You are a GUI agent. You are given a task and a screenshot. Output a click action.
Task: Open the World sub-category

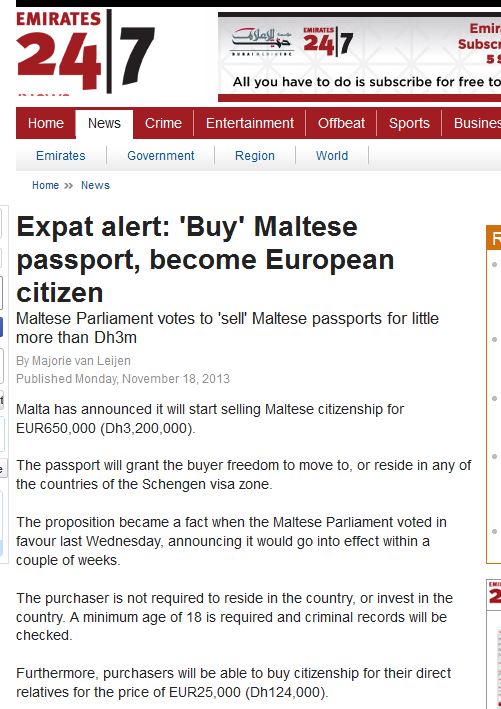pyautogui.click(x=332, y=156)
